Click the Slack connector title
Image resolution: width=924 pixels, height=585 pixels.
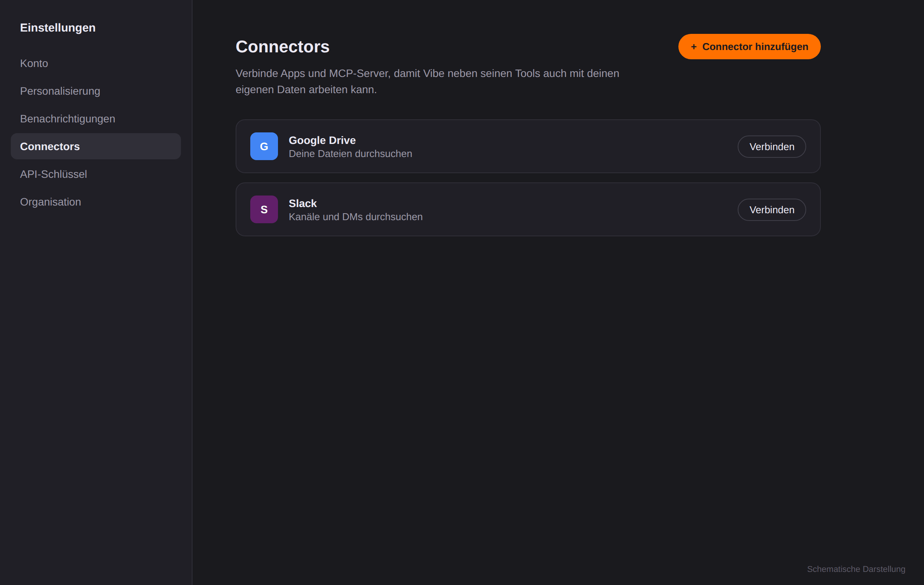303,203
